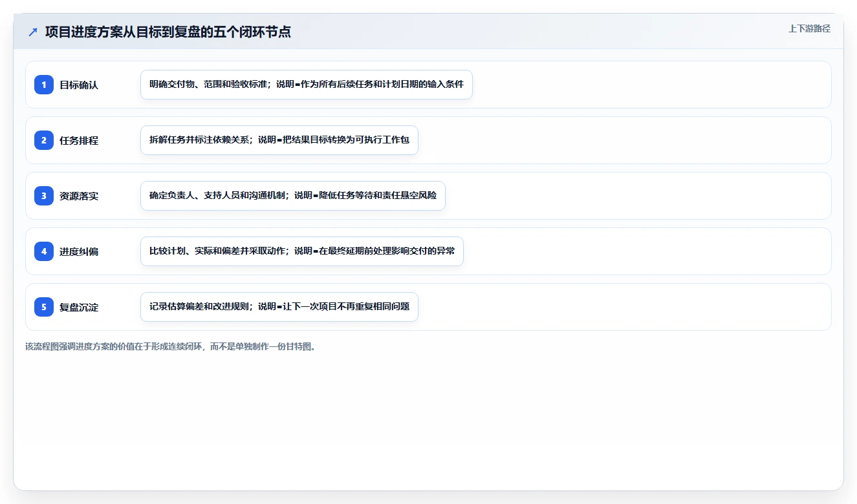The height and width of the screenshot is (504, 857).
Task: Select the step 2 number badge
Action: coord(44,140)
